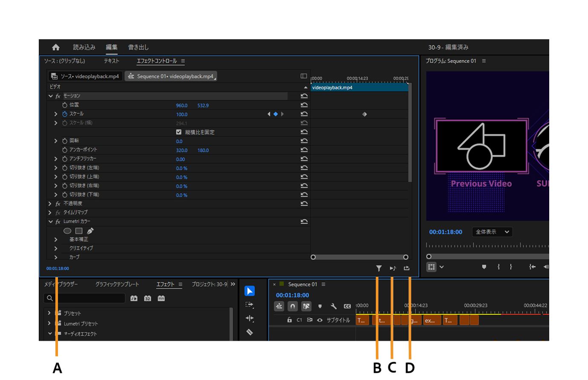
Task: Show hidden panel tabs with the overflow chevron
Action: click(x=233, y=284)
